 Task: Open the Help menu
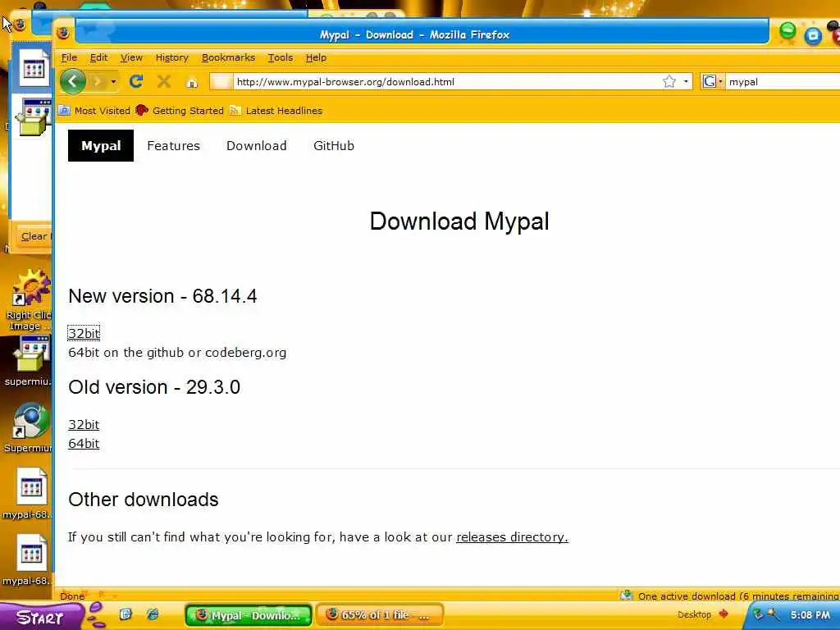316,57
